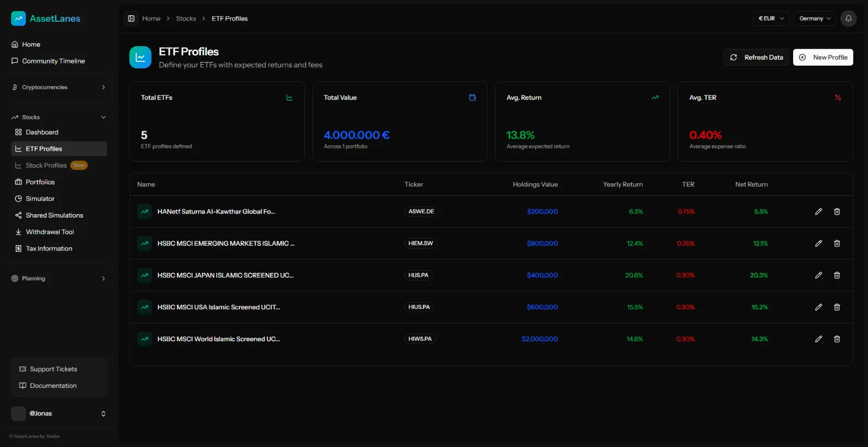
Task: Click trend icon of HANetf Saturna row
Action: point(145,212)
